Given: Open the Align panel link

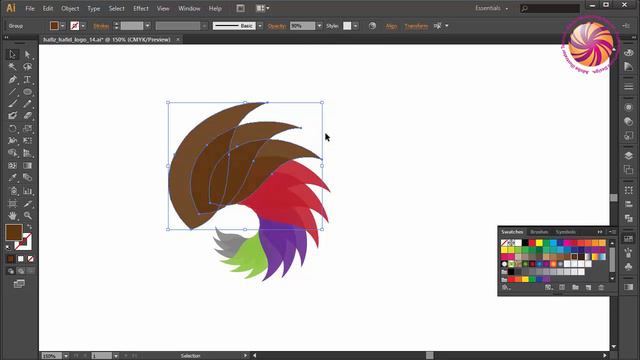Looking at the screenshot, I should tap(391, 26).
